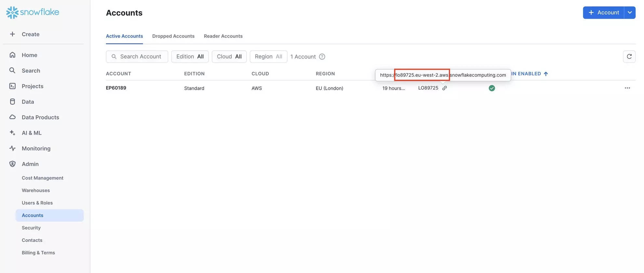644x273 pixels.
Task: Open Billing & Terms page
Action: (38, 253)
